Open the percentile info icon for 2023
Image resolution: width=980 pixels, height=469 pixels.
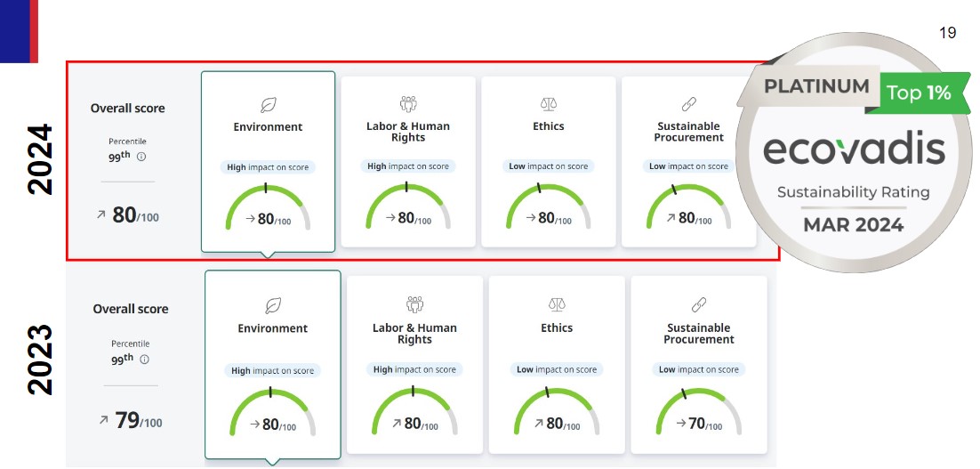(x=144, y=360)
